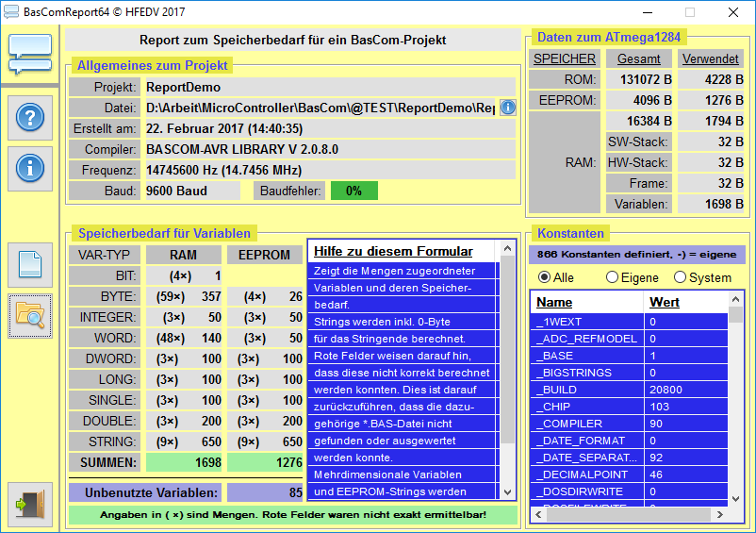Click down arrow of help text scrollbar
The width and height of the screenshot is (756, 533).
(x=507, y=492)
